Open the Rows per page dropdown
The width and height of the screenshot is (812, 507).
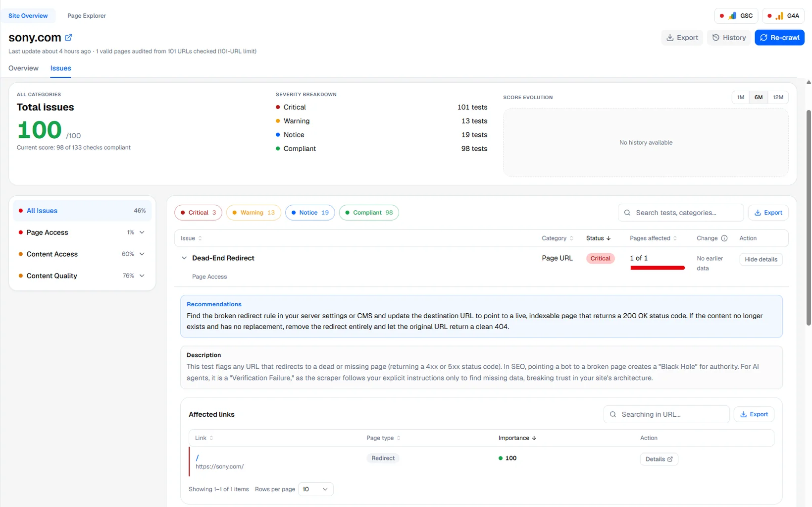tap(315, 489)
